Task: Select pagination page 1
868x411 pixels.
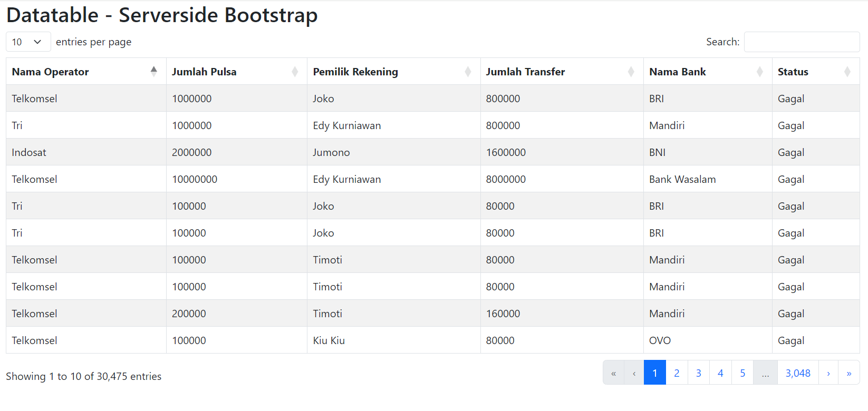Action: click(655, 373)
